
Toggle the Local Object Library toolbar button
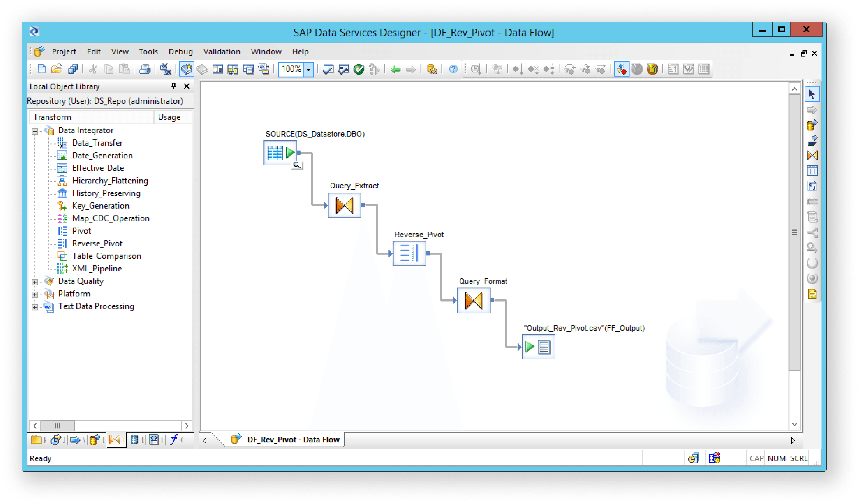tap(186, 69)
